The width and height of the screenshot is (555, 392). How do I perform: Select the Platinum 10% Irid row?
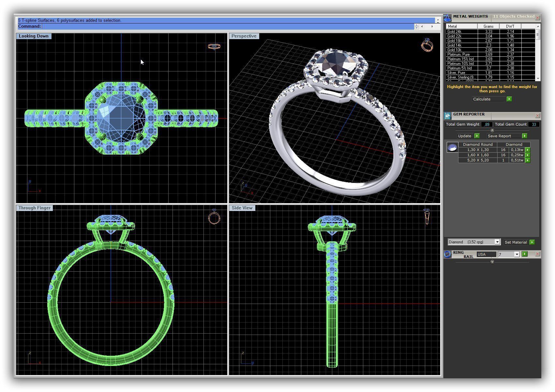pos(490,64)
